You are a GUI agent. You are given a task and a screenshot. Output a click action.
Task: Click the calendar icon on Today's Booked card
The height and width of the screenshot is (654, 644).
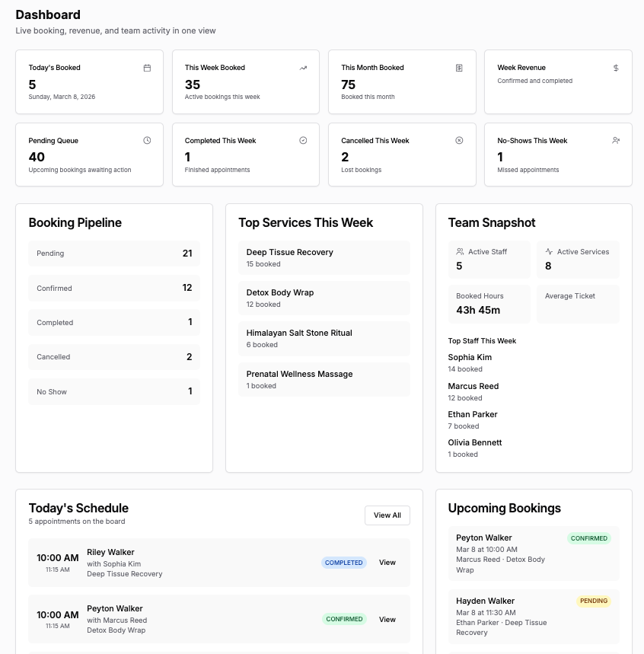click(147, 68)
